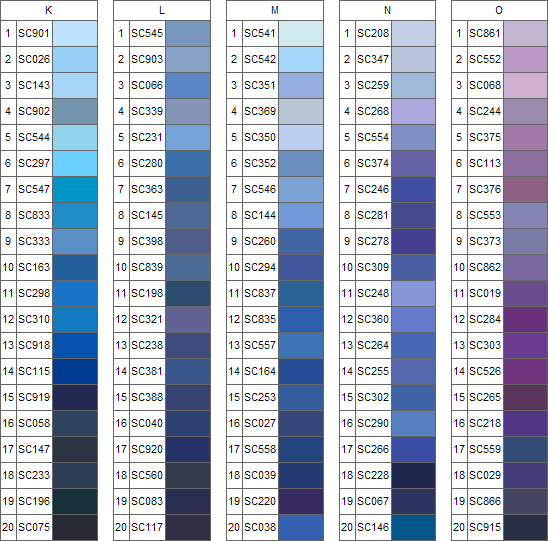The image size is (548, 541).
Task: Click the column K header
Action: (x=49, y=10)
